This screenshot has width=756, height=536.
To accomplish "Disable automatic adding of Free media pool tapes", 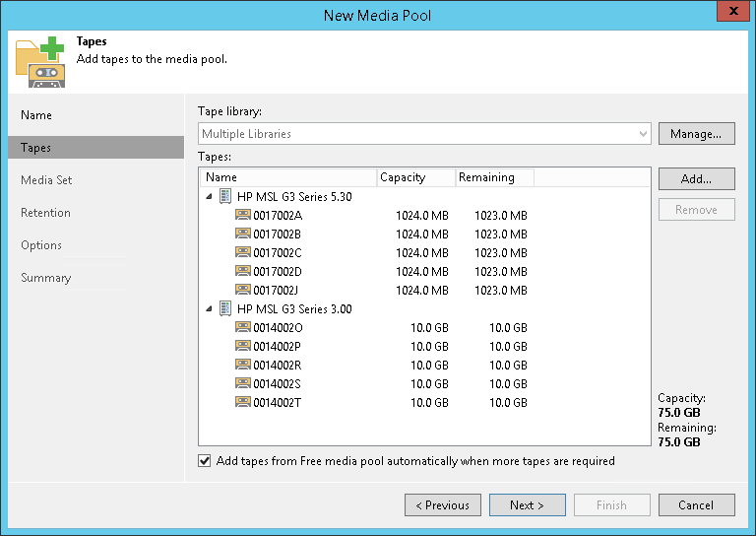I will 205,460.
